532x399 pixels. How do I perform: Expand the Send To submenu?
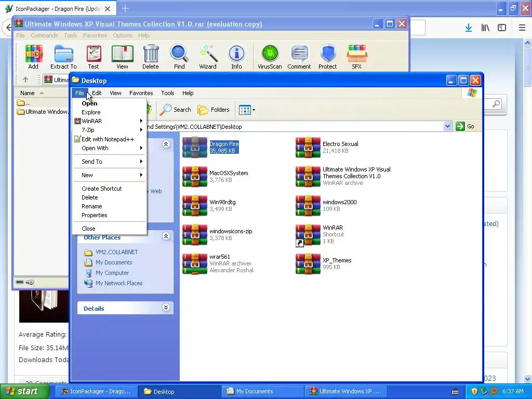tap(109, 162)
